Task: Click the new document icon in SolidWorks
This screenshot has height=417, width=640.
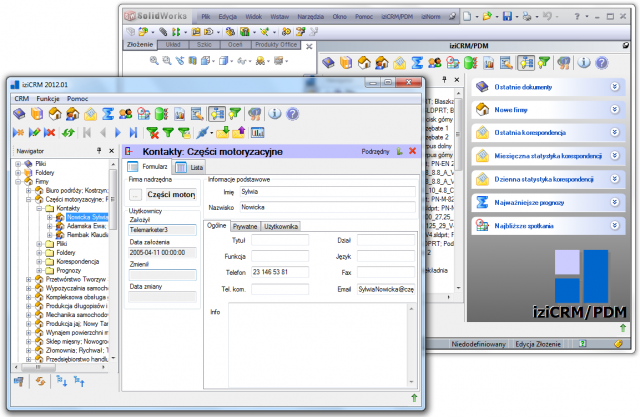Action: (467, 16)
